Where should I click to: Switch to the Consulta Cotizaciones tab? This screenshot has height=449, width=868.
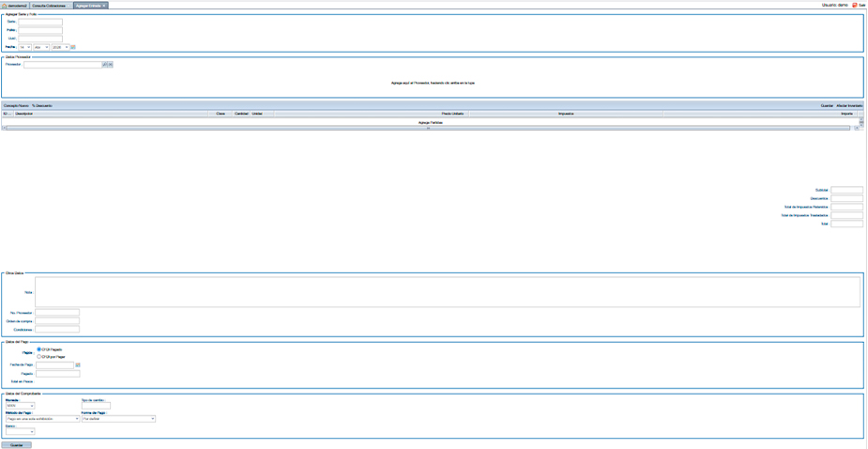51,5
